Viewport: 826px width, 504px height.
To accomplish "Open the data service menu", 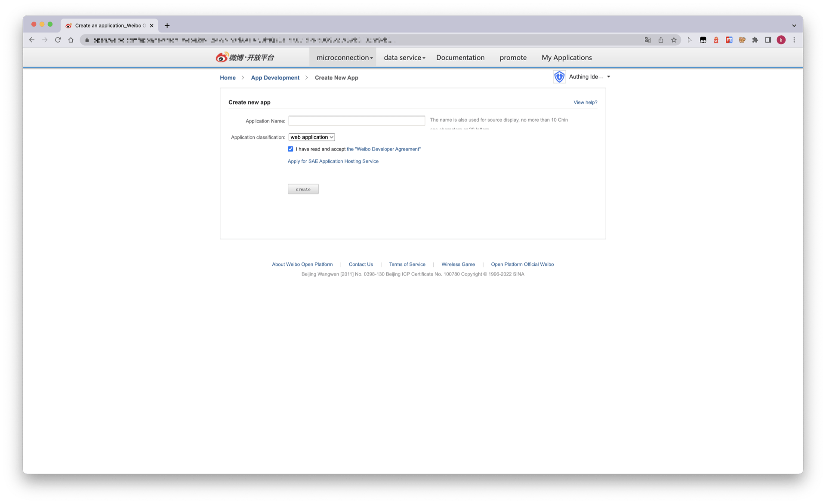I will point(404,57).
